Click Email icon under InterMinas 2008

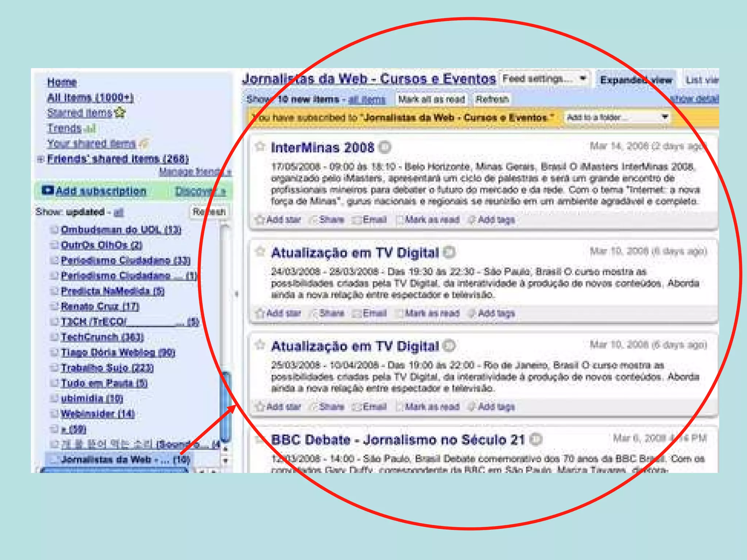click(x=356, y=220)
